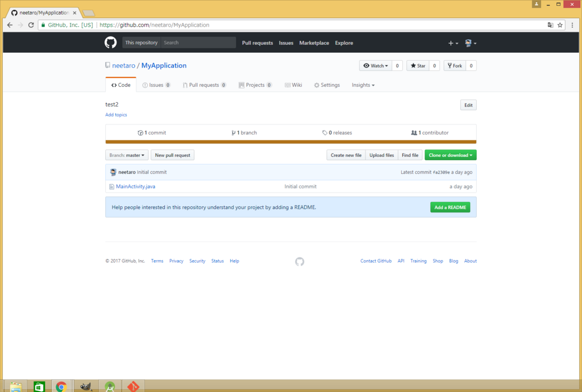The width and height of the screenshot is (582, 392).
Task: Click the GitHub Octocat logo in header
Action: tap(110, 43)
